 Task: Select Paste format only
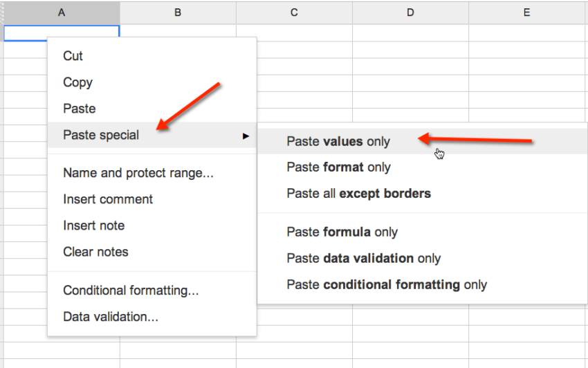click(422, 167)
